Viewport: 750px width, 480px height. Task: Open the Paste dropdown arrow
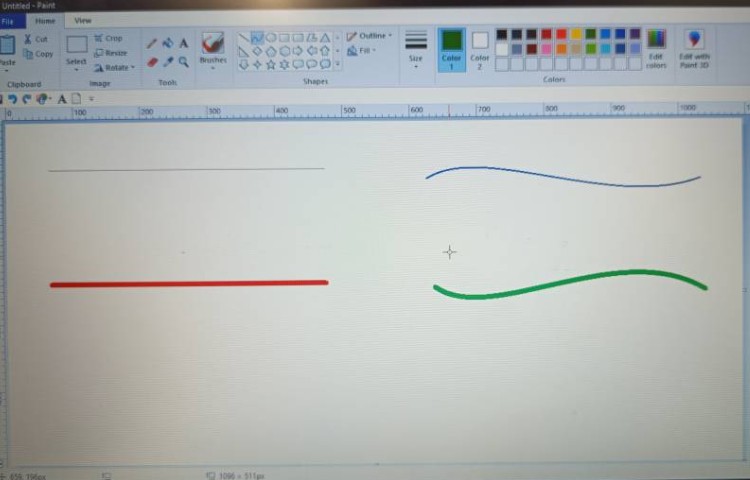click(x=7, y=70)
